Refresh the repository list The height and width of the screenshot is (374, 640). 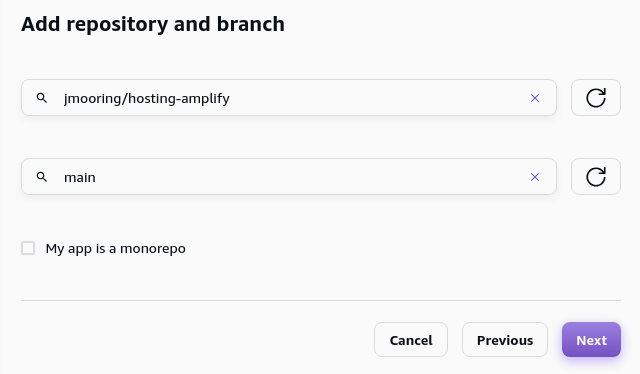pos(596,98)
